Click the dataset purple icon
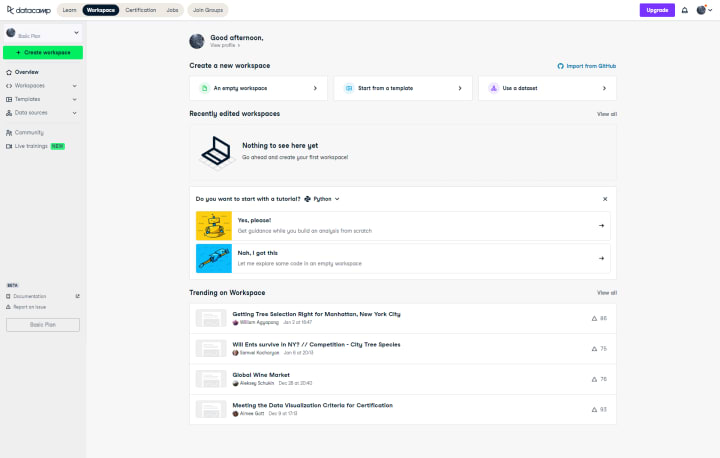720x458 pixels. tap(494, 88)
